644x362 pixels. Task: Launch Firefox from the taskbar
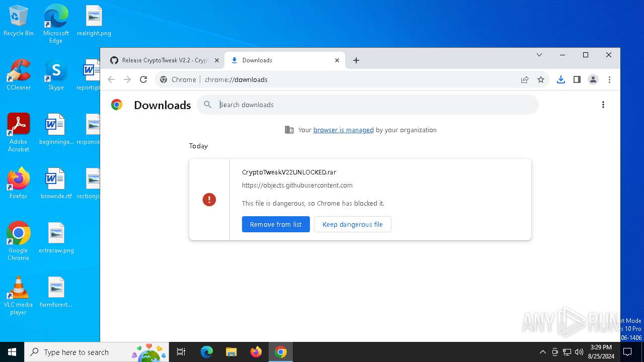[x=256, y=352]
